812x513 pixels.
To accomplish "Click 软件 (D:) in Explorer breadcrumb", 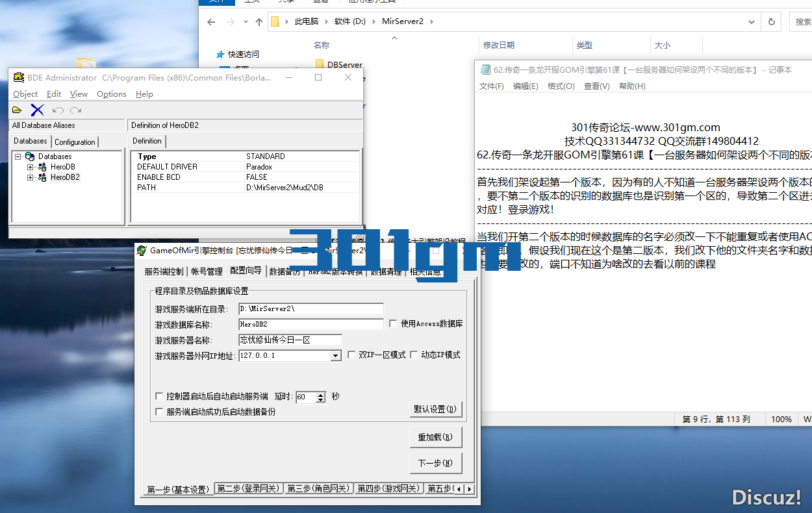I will coord(350,21).
